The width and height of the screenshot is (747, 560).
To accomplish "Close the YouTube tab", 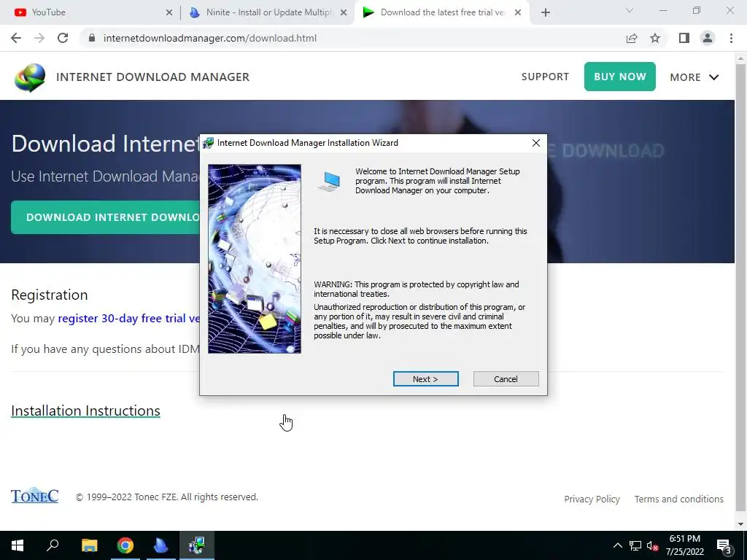I will click(x=169, y=13).
